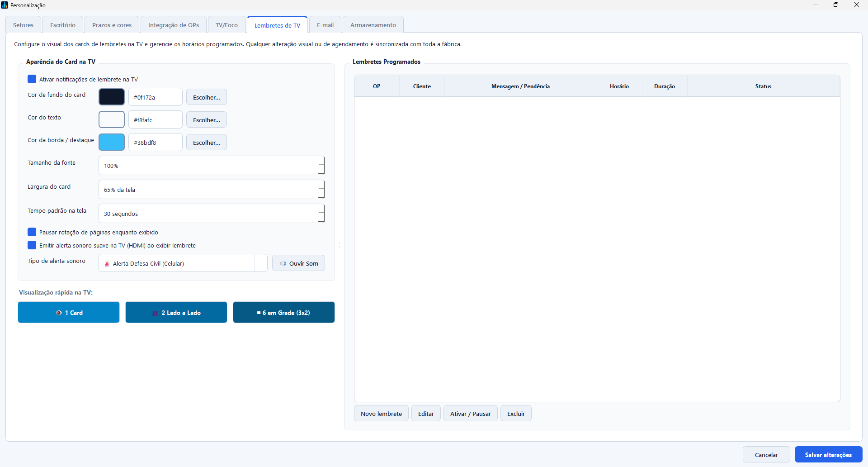Open the Armazenamento tab

[373, 25]
